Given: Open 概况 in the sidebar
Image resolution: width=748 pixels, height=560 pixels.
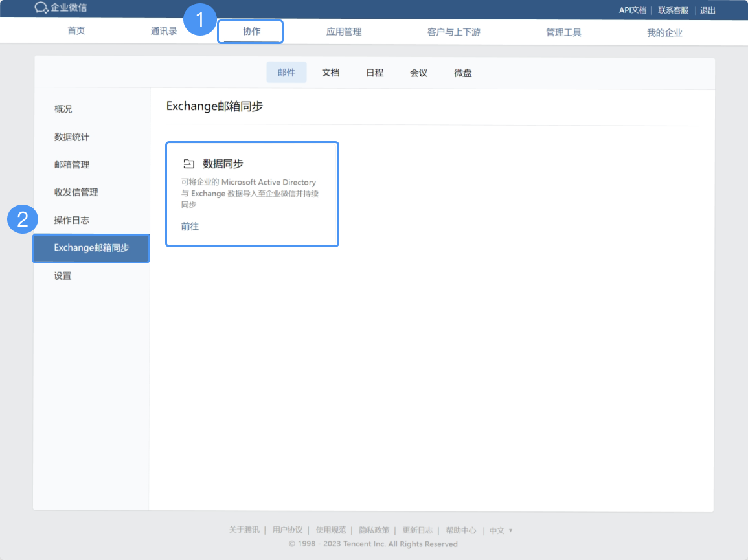Looking at the screenshot, I should click(63, 109).
